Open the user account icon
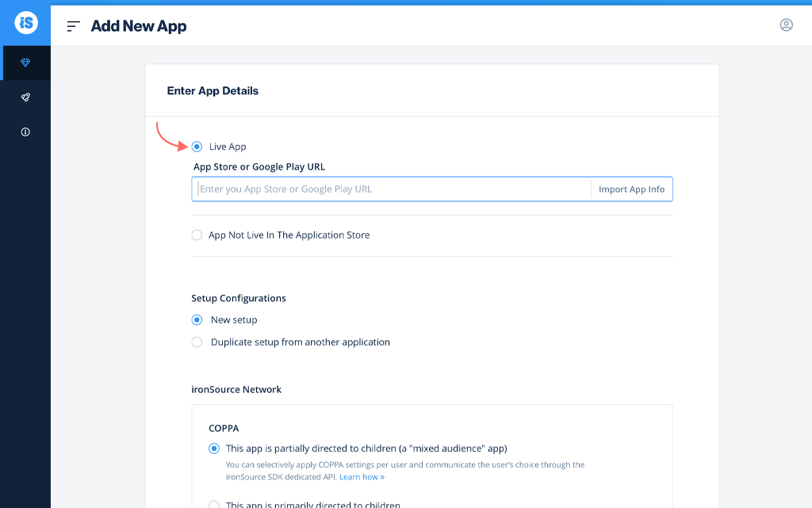 (x=786, y=25)
